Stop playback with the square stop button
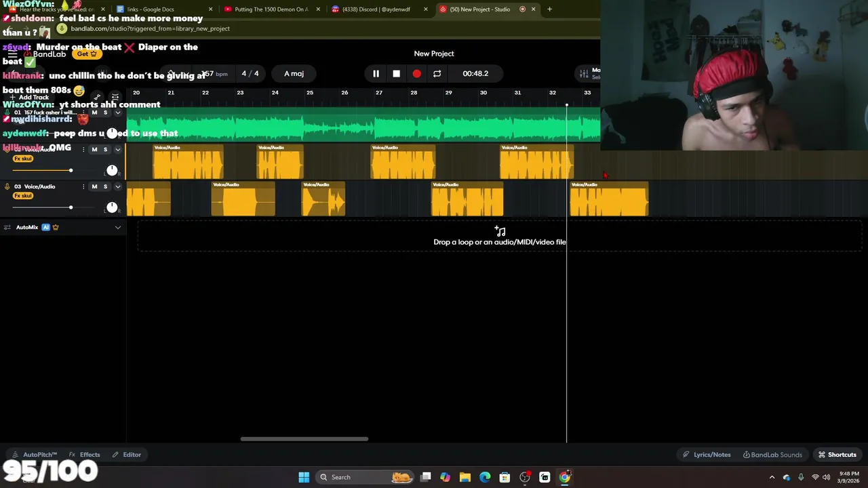The width and height of the screenshot is (868, 488). (x=396, y=73)
